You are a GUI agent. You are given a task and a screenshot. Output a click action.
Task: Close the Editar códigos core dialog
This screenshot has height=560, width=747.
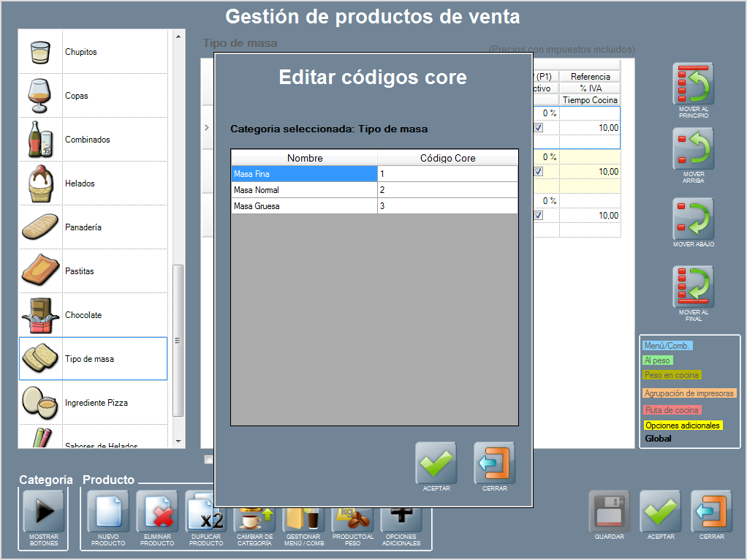[494, 463]
